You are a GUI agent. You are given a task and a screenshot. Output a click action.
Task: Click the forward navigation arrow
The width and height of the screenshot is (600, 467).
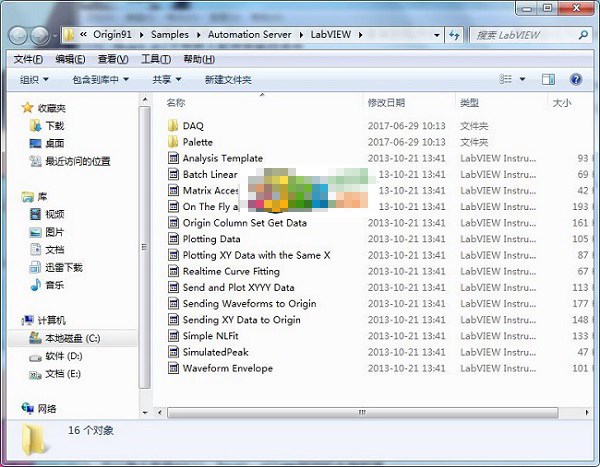tap(40, 36)
